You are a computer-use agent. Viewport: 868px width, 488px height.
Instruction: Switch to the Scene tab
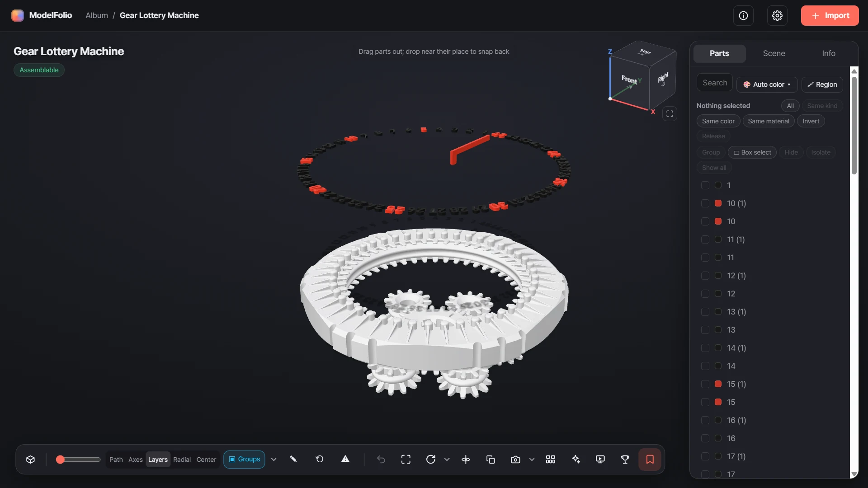click(x=774, y=53)
